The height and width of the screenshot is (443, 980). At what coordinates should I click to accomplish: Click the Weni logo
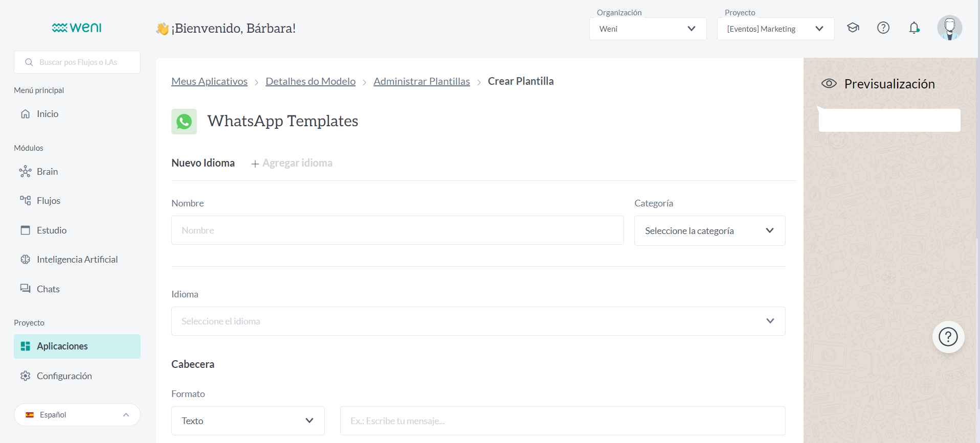tap(77, 28)
